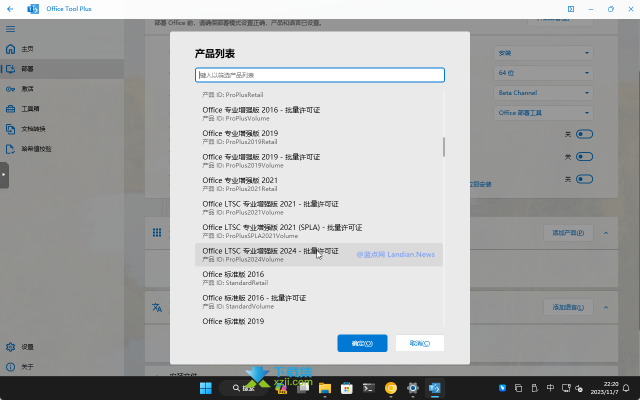Open Microsoft Store from taskbar
640x400 pixels.
click(347, 388)
